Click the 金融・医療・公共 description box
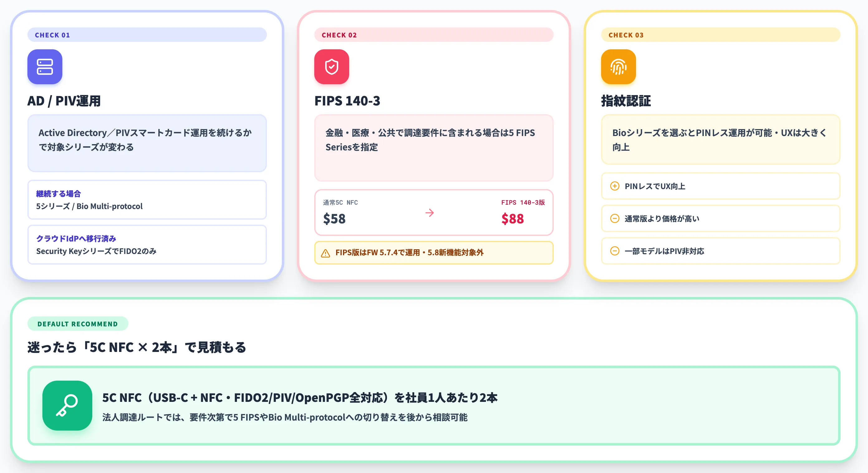868x473 pixels. (x=434, y=148)
